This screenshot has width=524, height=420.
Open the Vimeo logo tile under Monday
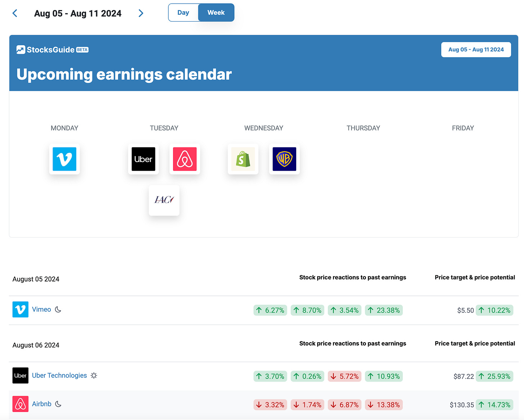pos(64,159)
